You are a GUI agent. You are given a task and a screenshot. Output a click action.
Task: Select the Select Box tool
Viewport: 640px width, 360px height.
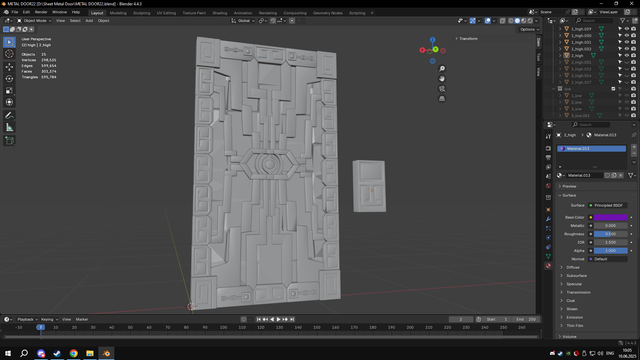(9, 42)
